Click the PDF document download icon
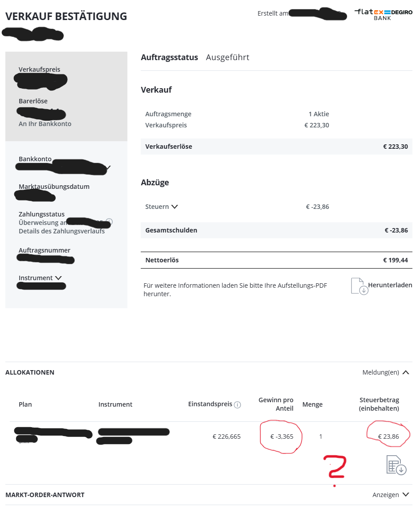Image resolution: width=420 pixels, height=514 pixels. 359,286
